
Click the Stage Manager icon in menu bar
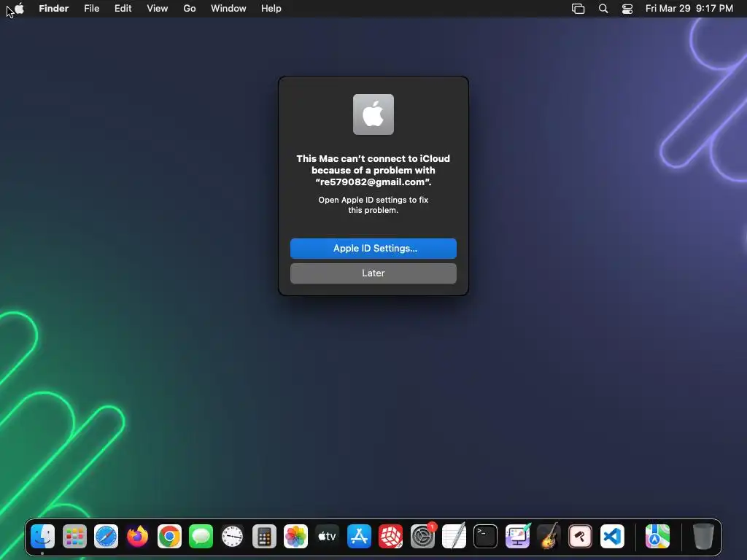click(578, 9)
